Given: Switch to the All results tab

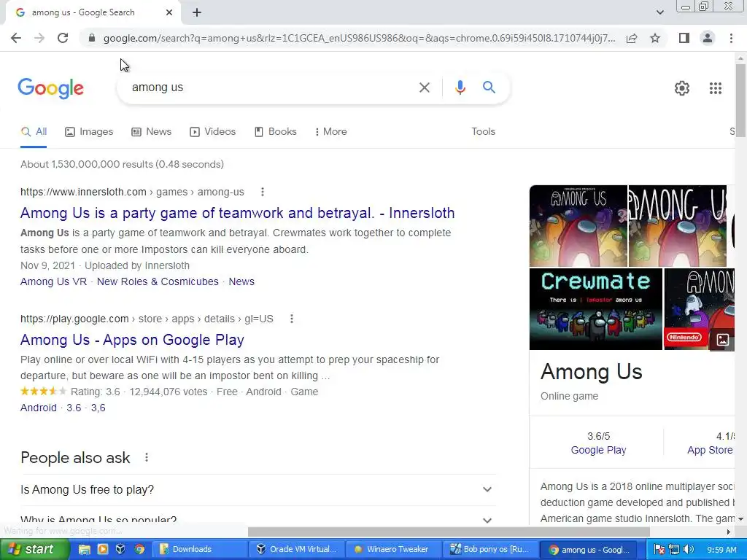Looking at the screenshot, I should pos(34,132).
